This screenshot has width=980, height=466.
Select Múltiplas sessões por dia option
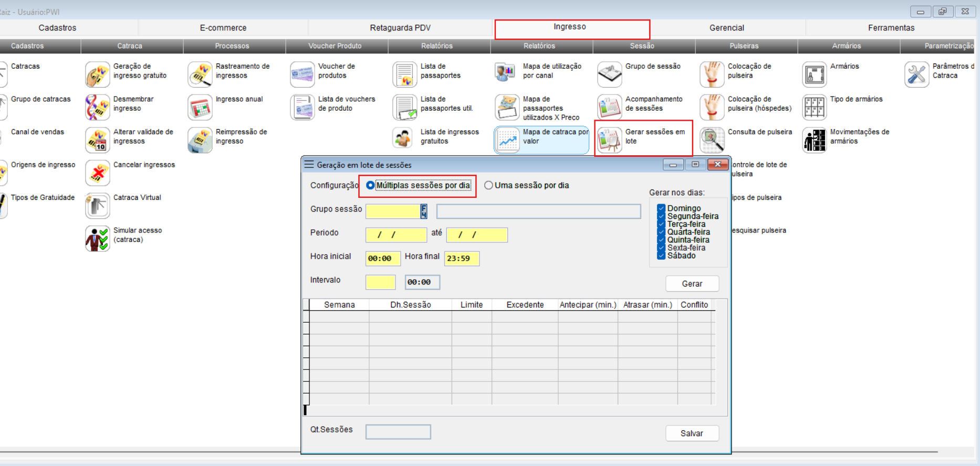[371, 185]
